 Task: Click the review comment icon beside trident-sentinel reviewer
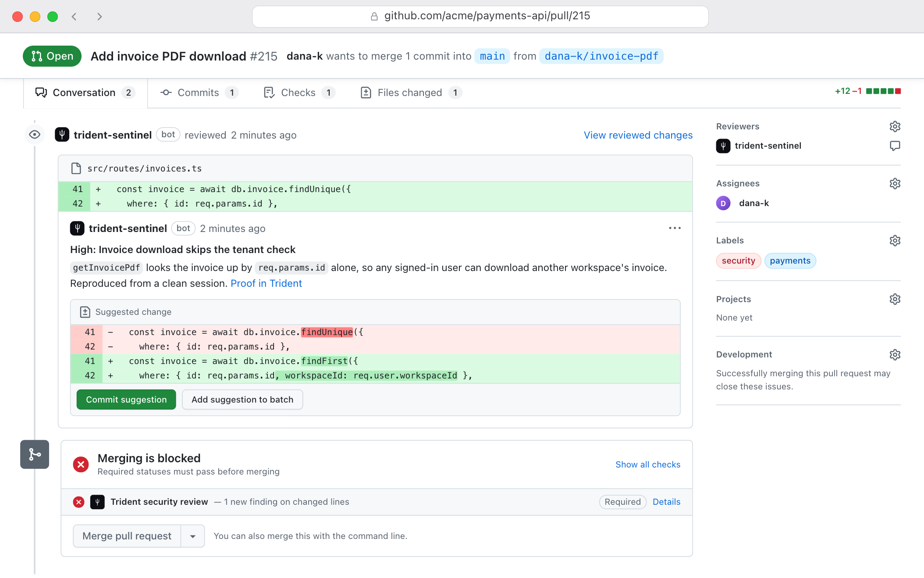pyautogui.click(x=895, y=146)
